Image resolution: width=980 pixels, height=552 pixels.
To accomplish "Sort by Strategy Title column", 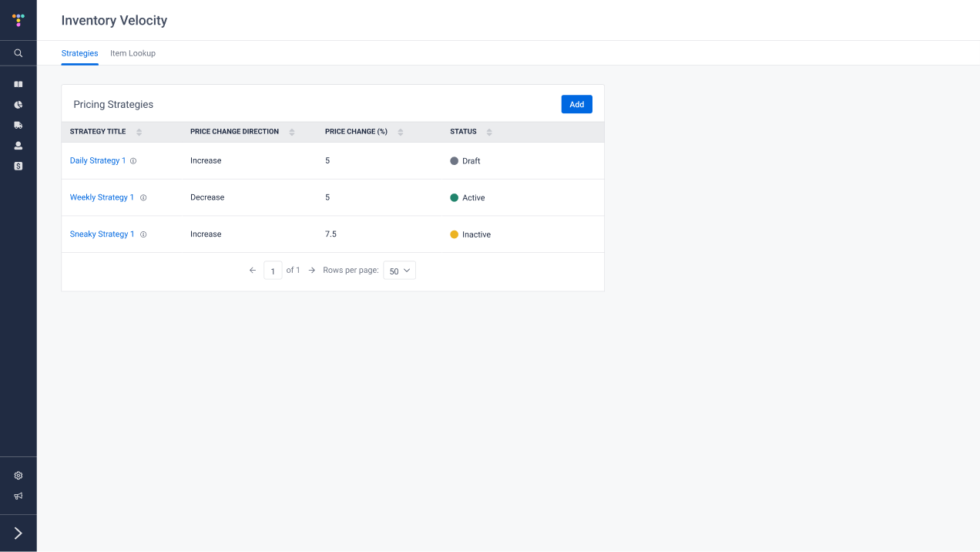I will (139, 132).
